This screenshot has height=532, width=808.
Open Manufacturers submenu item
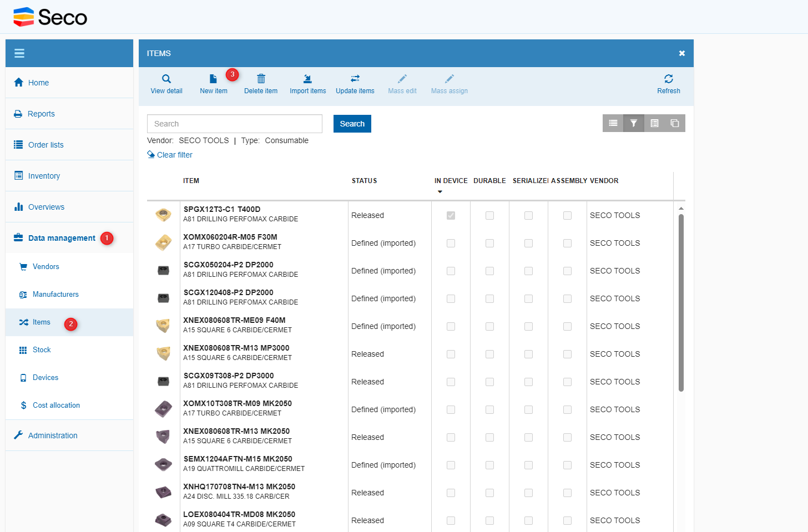tap(69, 295)
